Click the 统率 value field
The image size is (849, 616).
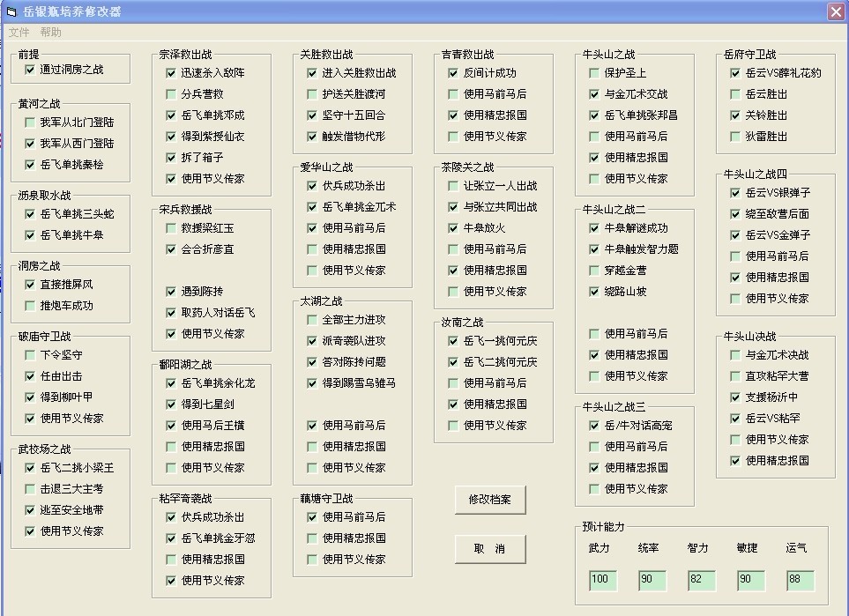click(x=652, y=580)
